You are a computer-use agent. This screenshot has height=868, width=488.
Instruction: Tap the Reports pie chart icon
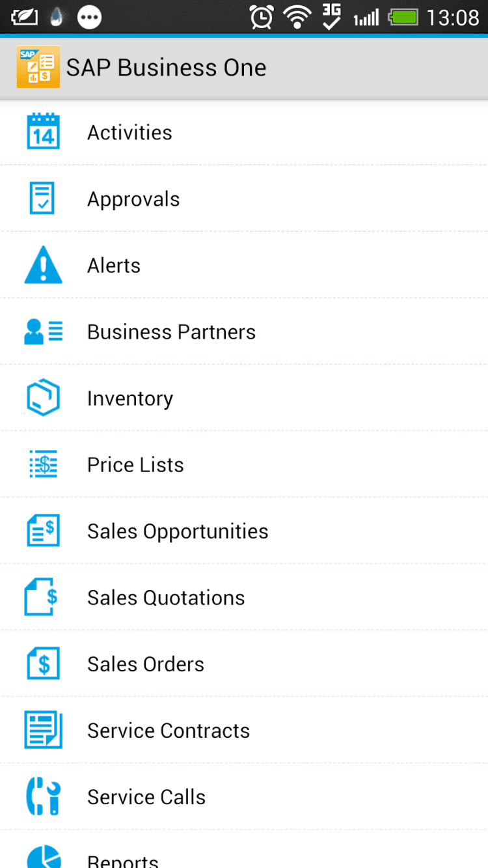[x=43, y=856]
